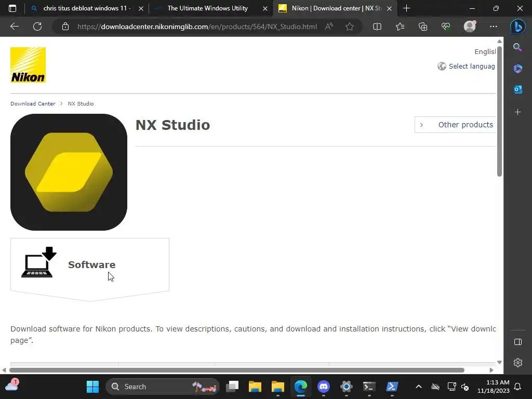Click the scroll right arrow
The width and height of the screenshot is (532, 399).
tap(491, 370)
